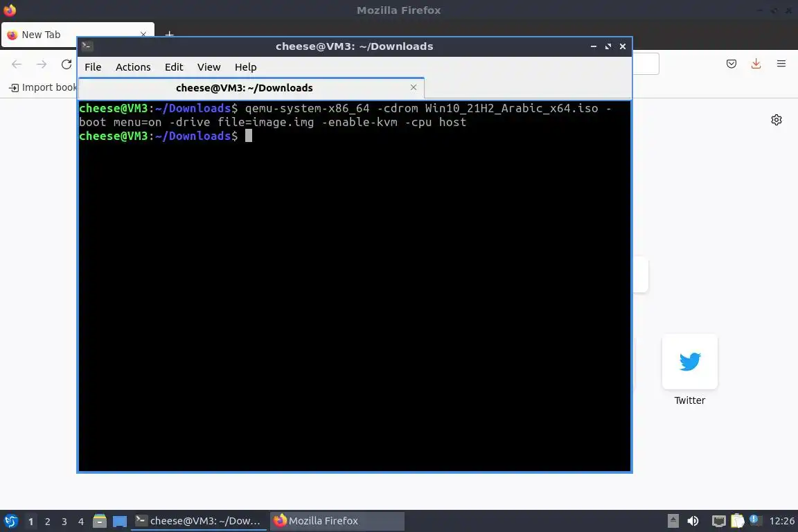Viewport: 798px width, 532px height.
Task: Click the terminal window menu icon in titlebar
Action: [x=87, y=46]
